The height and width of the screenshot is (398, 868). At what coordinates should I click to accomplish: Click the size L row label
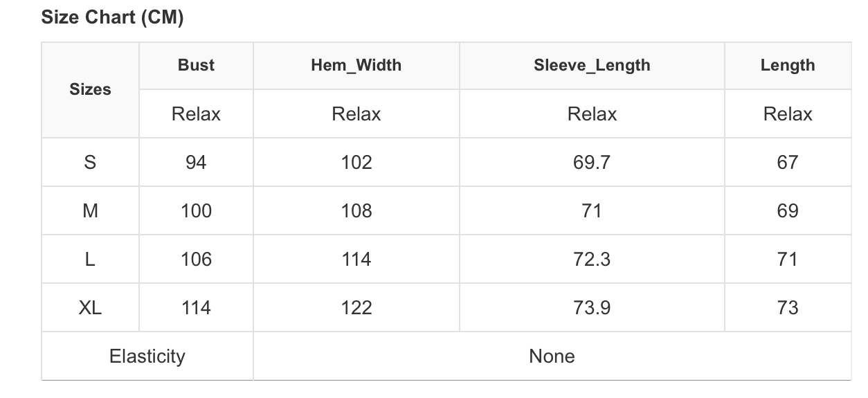tap(90, 259)
